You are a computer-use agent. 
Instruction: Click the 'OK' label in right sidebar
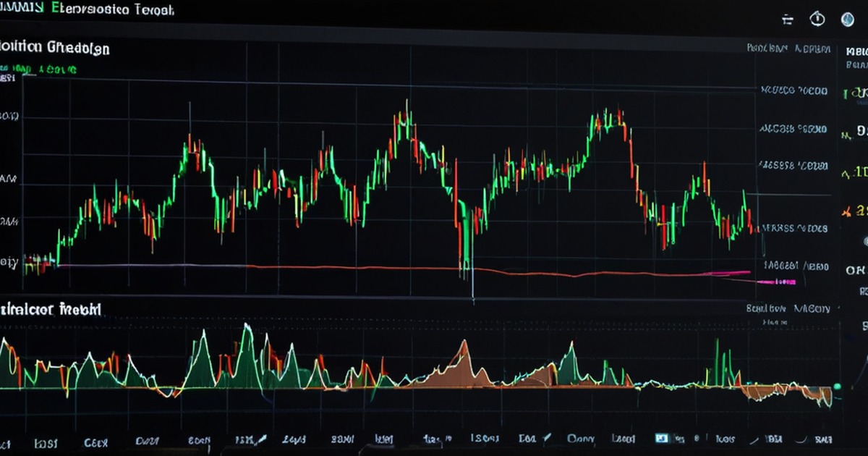pos(855,269)
